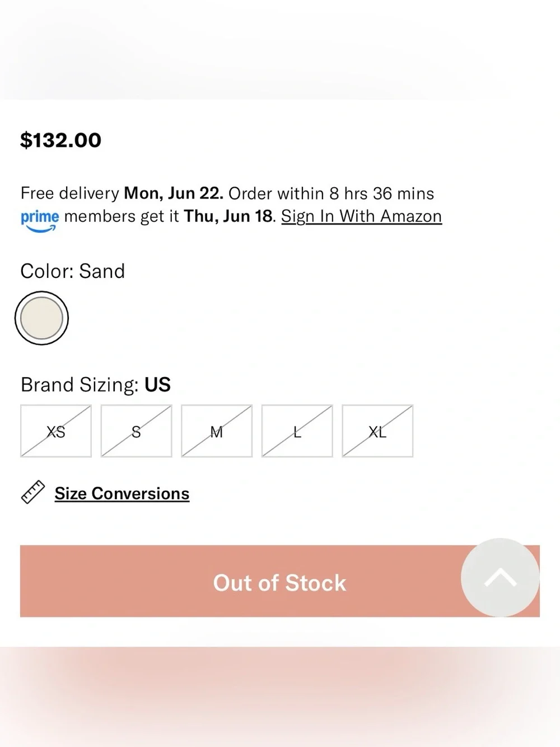560x747 pixels.
Task: Select the XL size option
Action: 377,431
